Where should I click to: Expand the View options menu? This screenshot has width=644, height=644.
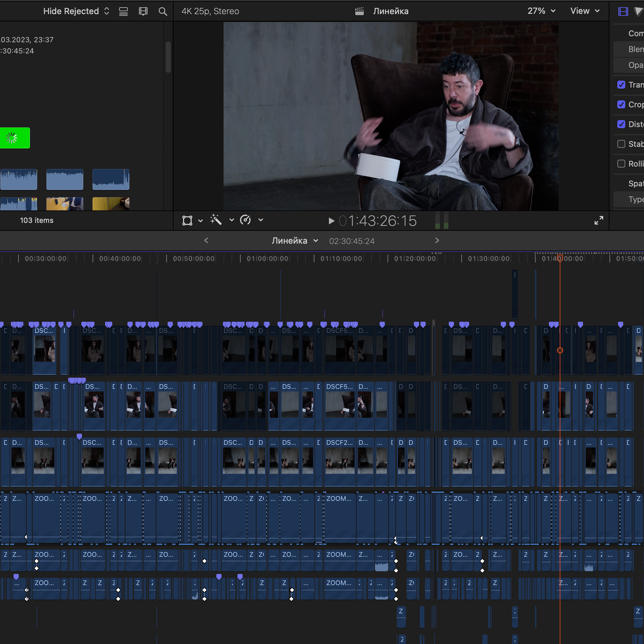point(585,11)
